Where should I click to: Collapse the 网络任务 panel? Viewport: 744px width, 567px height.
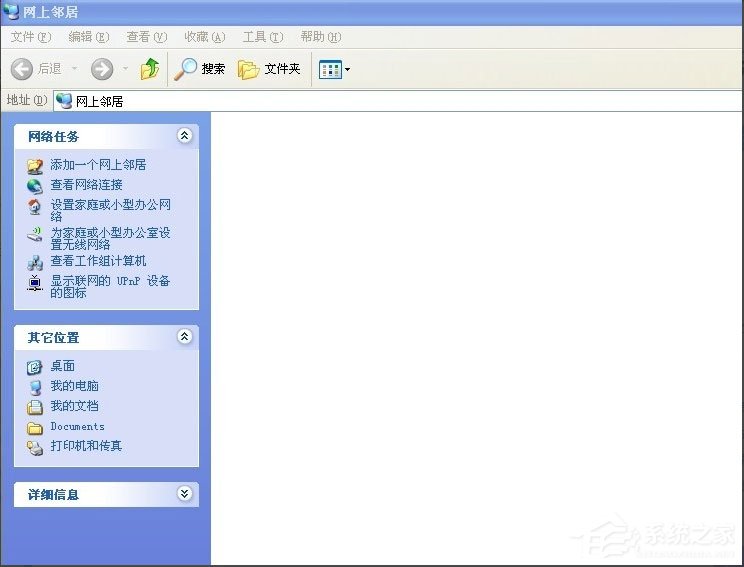(x=184, y=136)
